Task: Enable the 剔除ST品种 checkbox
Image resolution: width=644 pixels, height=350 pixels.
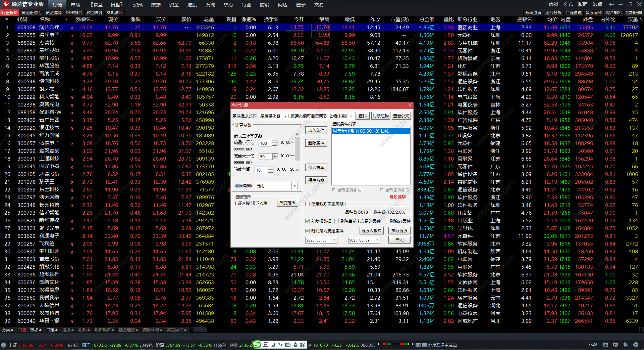Action: click(x=386, y=221)
